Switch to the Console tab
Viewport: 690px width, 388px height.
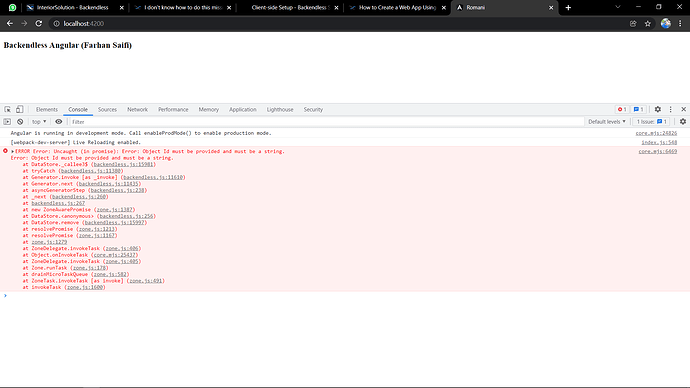coord(78,110)
